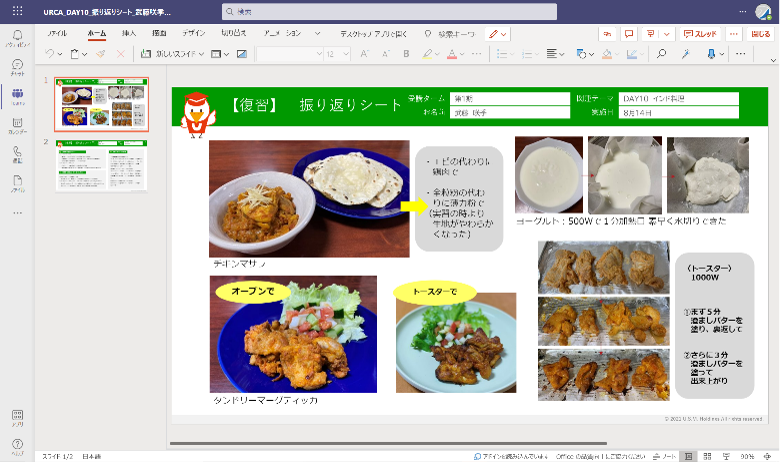
Task: Open the Design ribbon tab
Action: tap(194, 33)
